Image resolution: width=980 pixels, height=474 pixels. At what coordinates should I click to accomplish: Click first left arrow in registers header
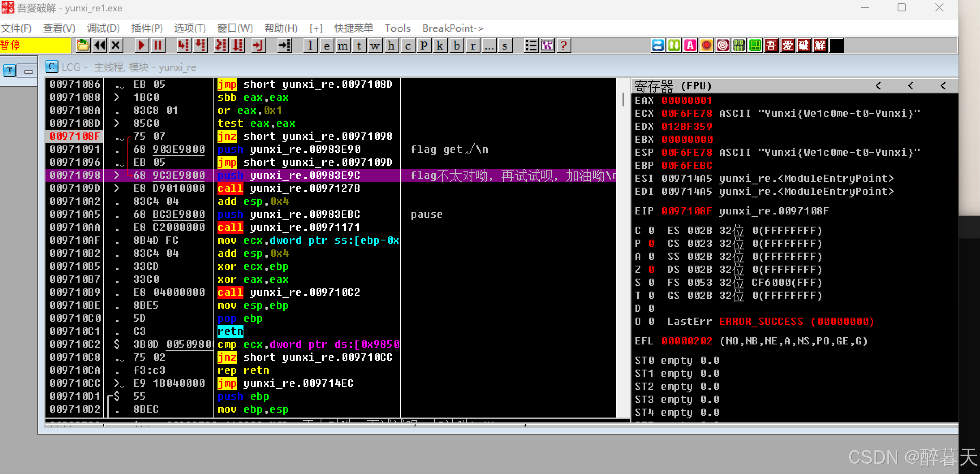(x=878, y=86)
